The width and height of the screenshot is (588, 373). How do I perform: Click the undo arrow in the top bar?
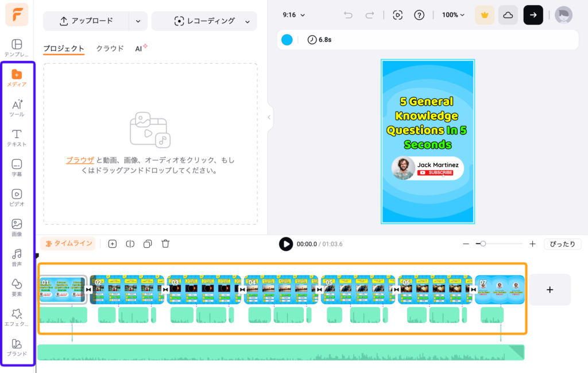348,15
